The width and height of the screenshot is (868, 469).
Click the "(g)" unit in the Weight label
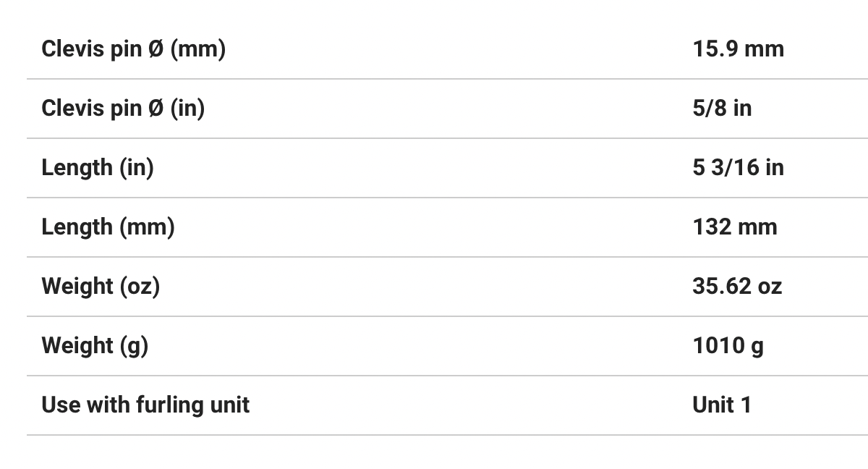pyautogui.click(x=134, y=346)
